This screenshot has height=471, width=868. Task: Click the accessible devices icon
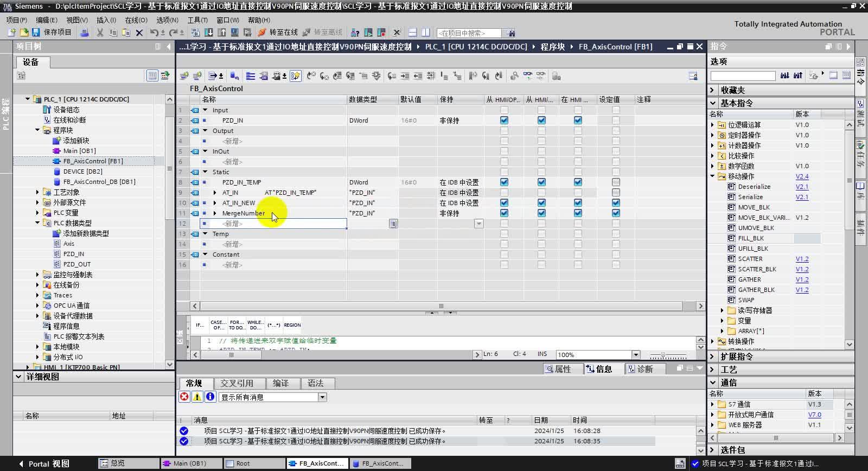coord(355,33)
